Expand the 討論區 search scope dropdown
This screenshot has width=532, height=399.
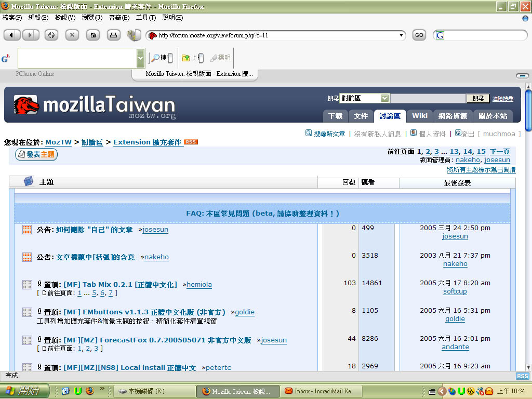[x=384, y=98]
